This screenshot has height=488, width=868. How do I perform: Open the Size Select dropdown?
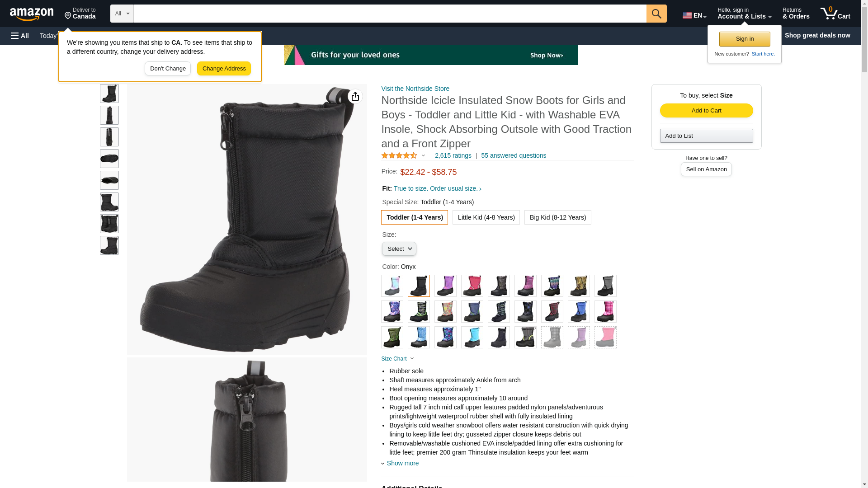[399, 249]
